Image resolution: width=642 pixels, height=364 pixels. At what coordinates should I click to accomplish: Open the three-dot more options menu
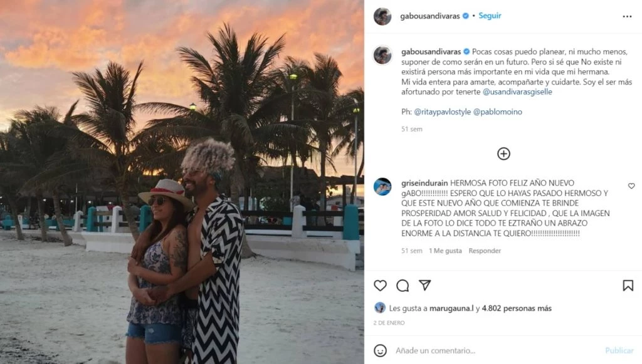pyautogui.click(x=627, y=16)
